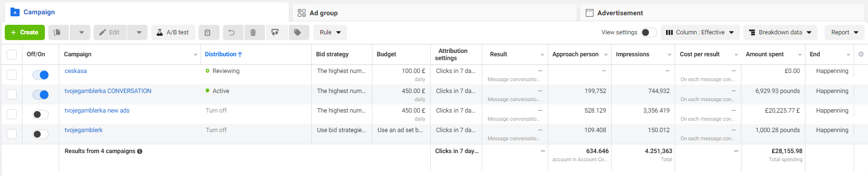Click the £28,155.98 total spending value
Screen dimensions: 868x176
click(787, 151)
